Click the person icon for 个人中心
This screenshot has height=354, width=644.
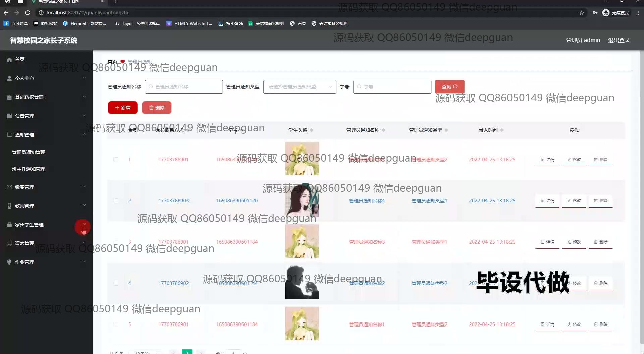(9, 78)
